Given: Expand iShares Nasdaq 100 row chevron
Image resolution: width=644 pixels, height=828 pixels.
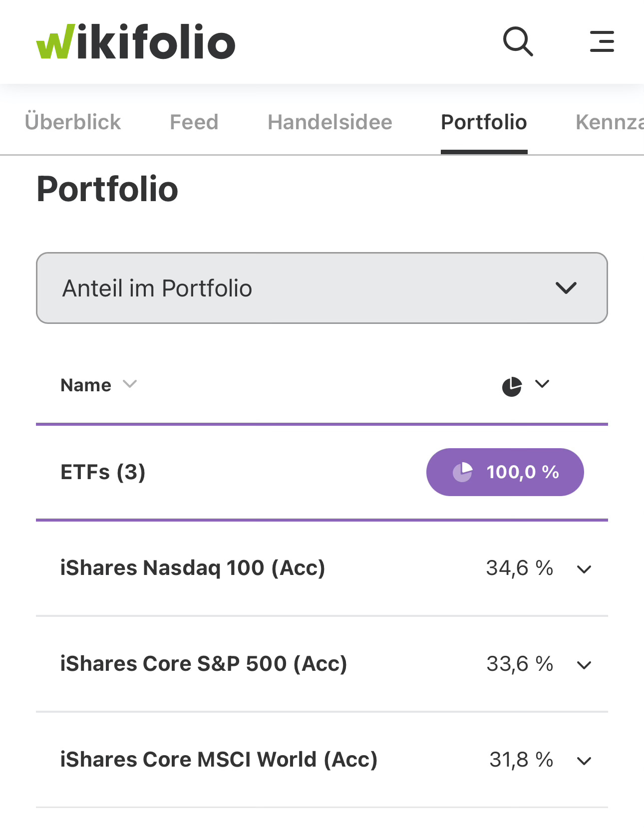Looking at the screenshot, I should click(584, 569).
